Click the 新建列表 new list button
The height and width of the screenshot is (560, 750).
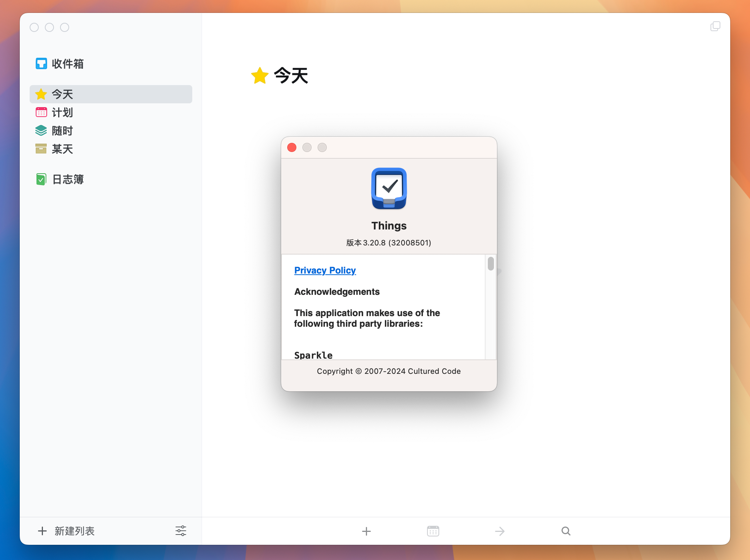tap(66, 531)
